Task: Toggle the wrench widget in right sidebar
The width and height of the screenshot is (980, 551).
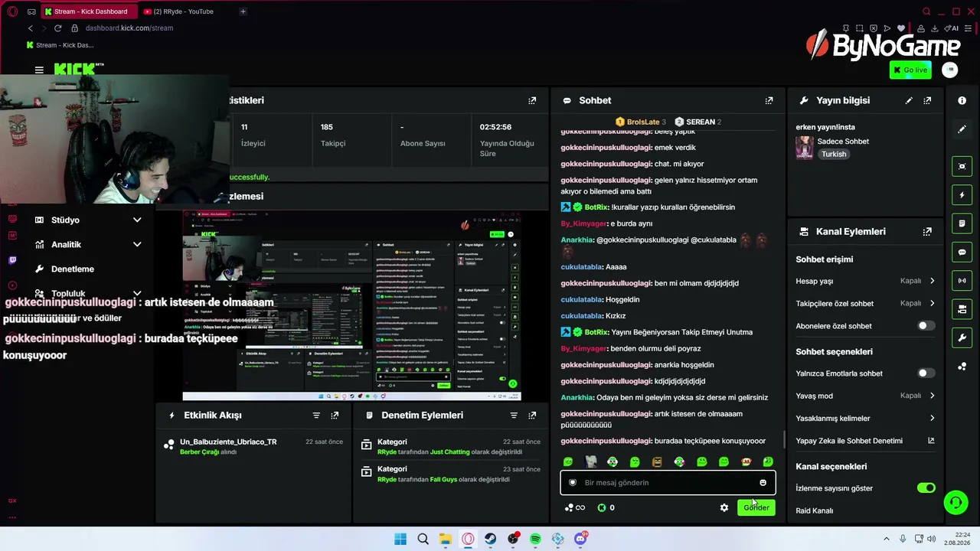Action: [962, 337]
